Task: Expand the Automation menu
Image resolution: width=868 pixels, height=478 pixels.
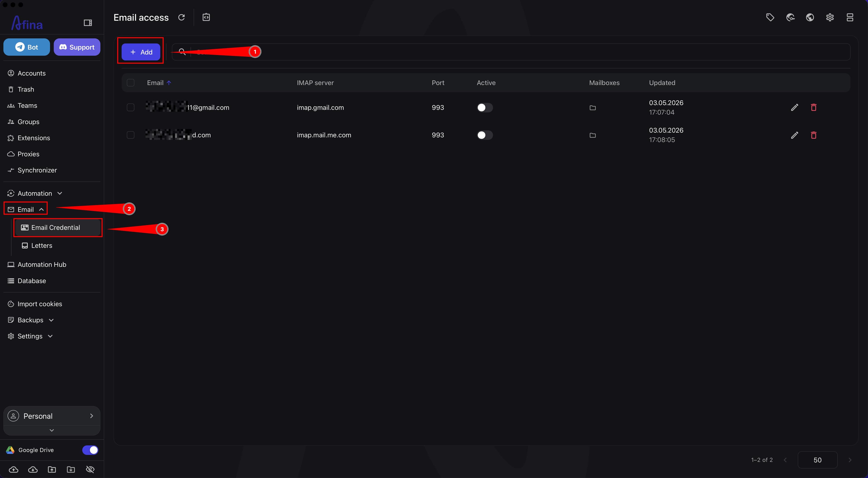Action: tap(35, 193)
